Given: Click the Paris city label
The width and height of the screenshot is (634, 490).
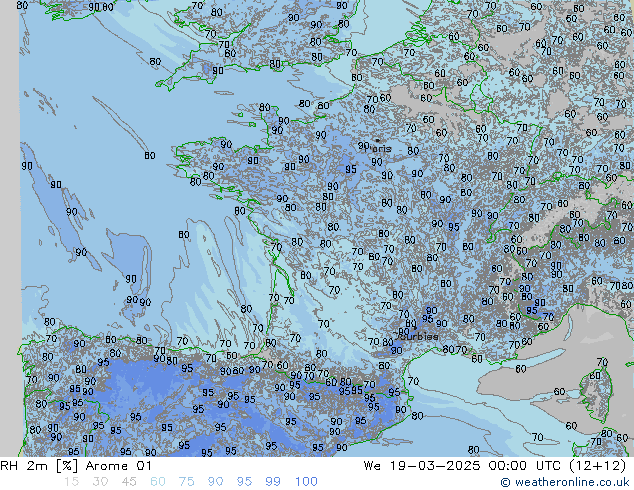Looking at the screenshot, I should [x=379, y=149].
